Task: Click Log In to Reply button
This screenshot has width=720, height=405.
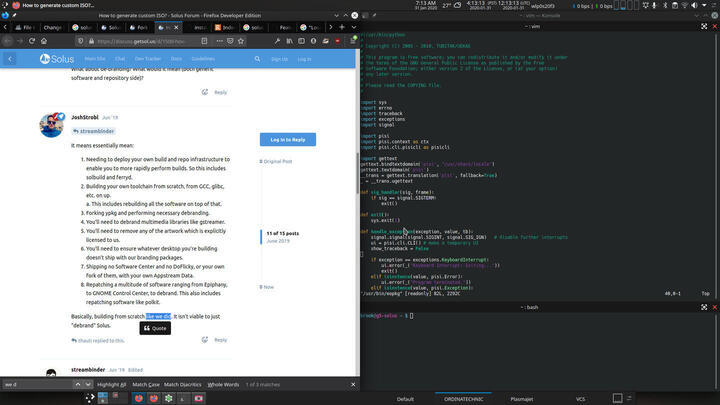Action: click(288, 140)
